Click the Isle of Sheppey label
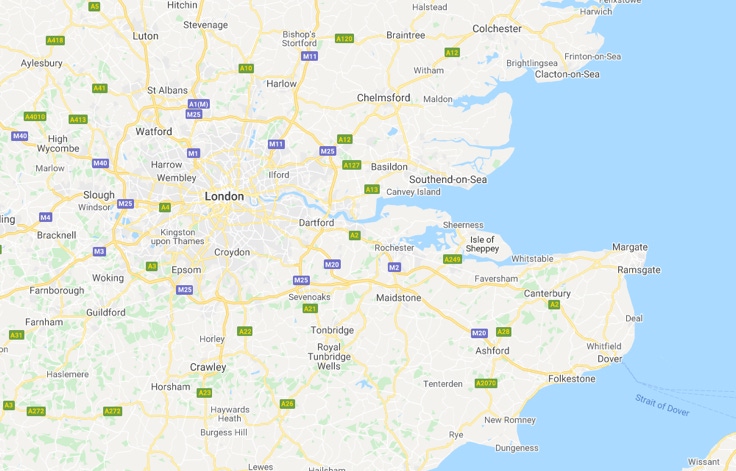 coord(483,244)
